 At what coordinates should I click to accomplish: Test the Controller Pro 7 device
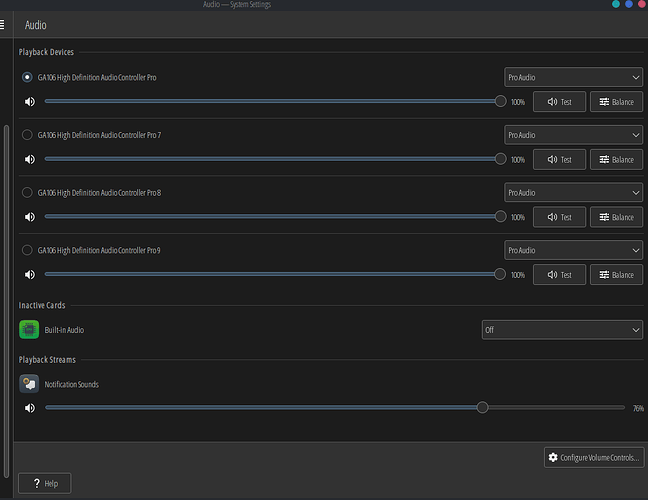[x=559, y=159]
